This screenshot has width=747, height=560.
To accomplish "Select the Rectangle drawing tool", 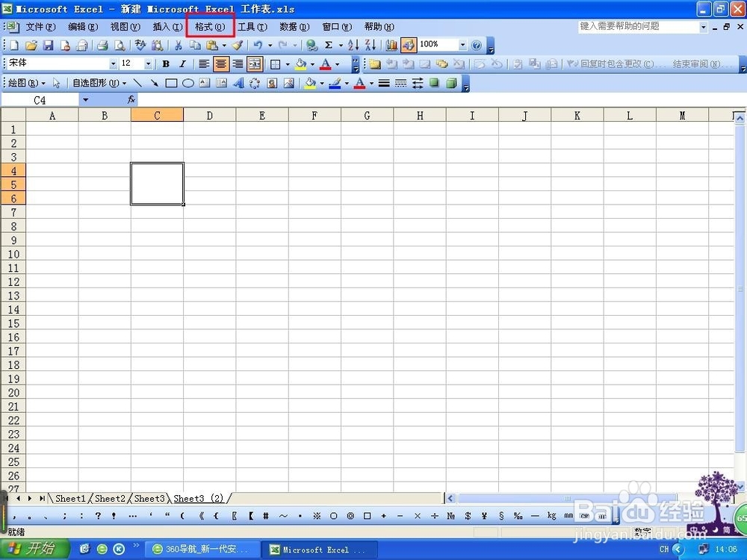I will (171, 84).
